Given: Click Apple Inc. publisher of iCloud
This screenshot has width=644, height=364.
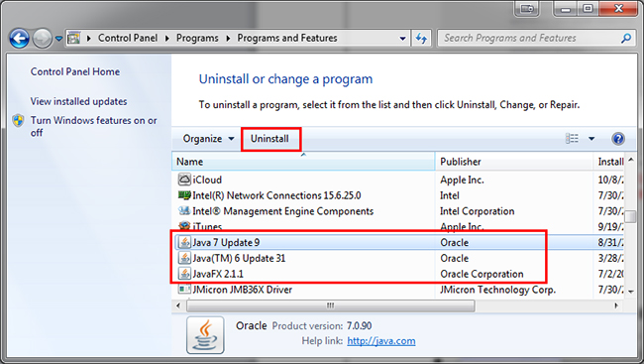Looking at the screenshot, I should [x=462, y=180].
